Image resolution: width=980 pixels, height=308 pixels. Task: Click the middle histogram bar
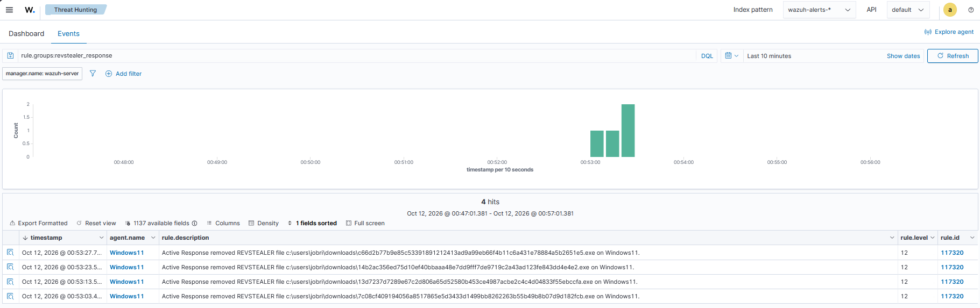(612, 144)
